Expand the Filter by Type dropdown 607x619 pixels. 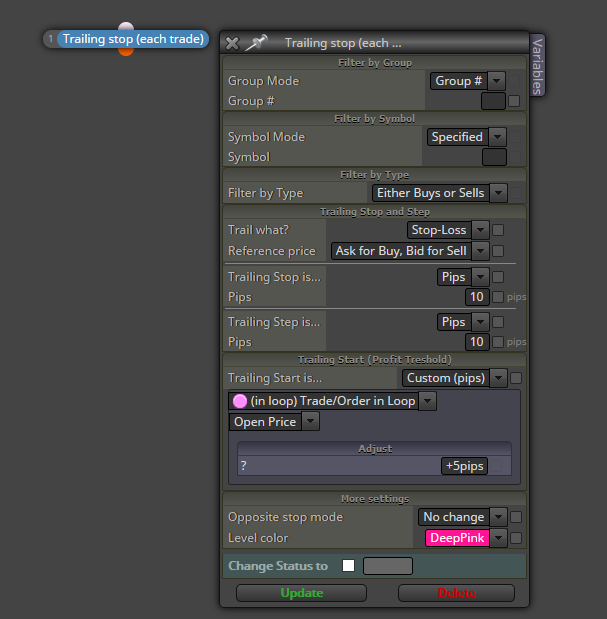point(440,193)
